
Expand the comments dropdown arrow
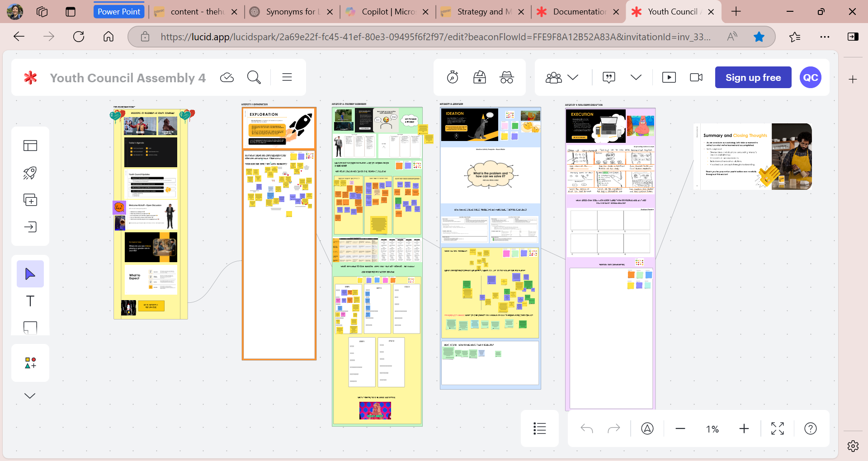pyautogui.click(x=636, y=78)
